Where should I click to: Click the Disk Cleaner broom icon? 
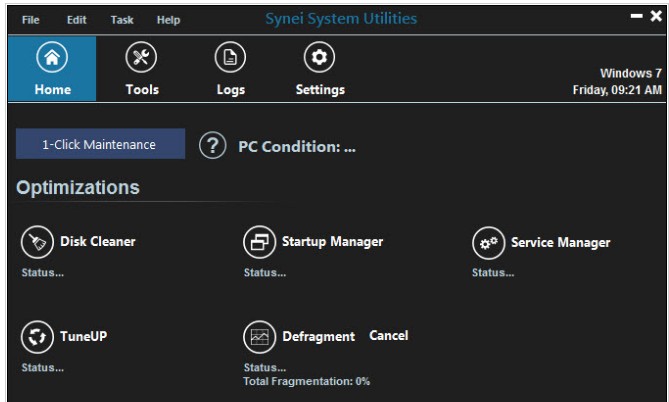coord(37,242)
